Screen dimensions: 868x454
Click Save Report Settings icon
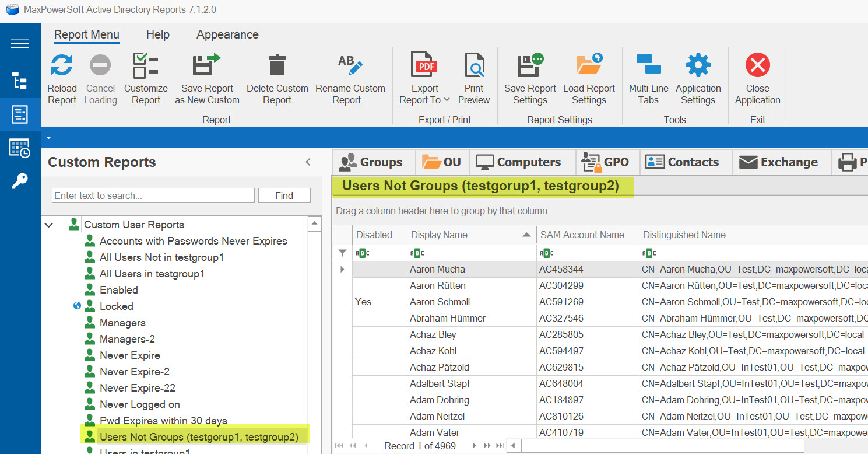pyautogui.click(x=530, y=65)
